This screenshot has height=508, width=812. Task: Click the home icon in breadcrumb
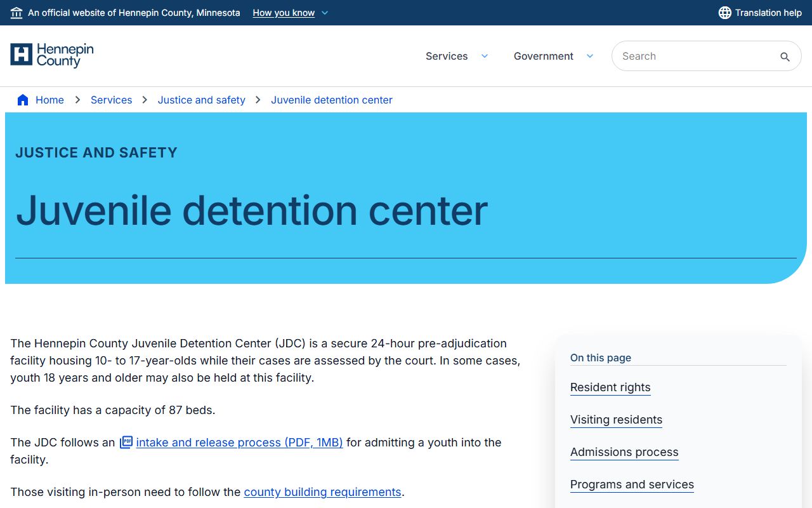pos(23,100)
